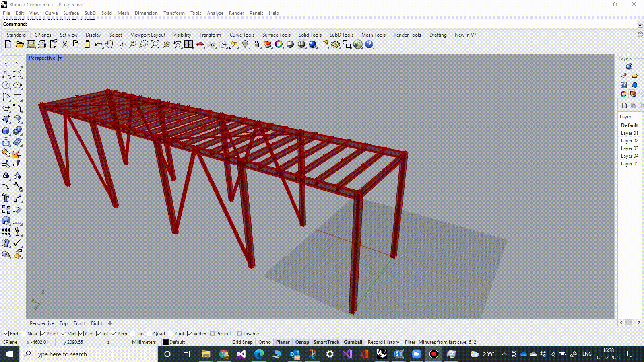Click the Undo icon in the toolbar

click(x=99, y=45)
